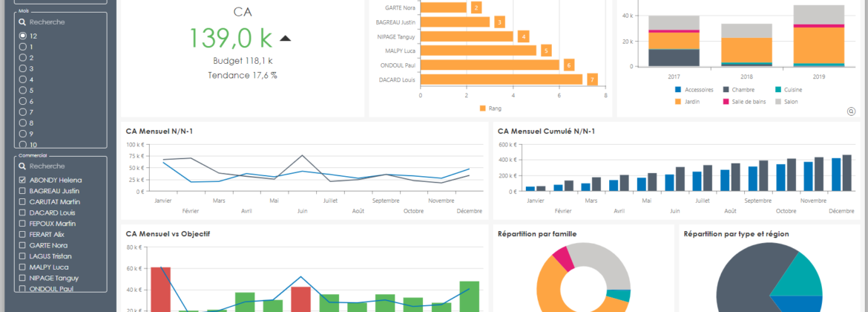Check the NIPAGE Tanguy checkbox

(x=22, y=278)
